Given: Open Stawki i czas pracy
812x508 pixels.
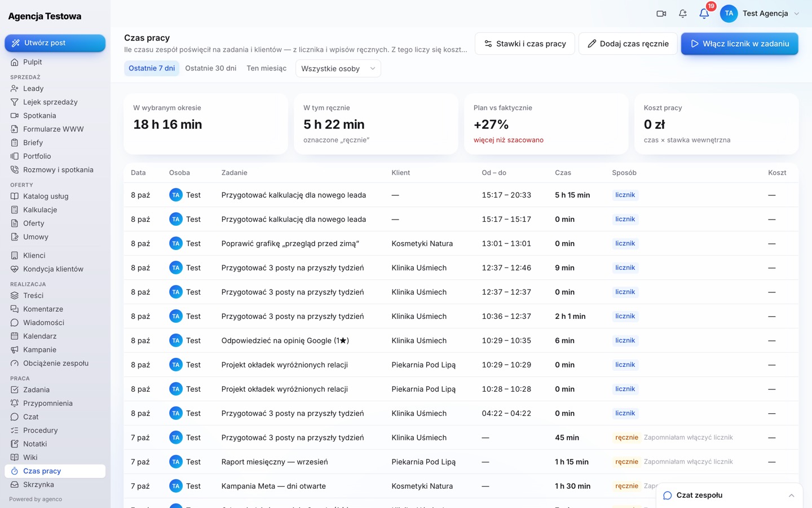Looking at the screenshot, I should pyautogui.click(x=525, y=43).
